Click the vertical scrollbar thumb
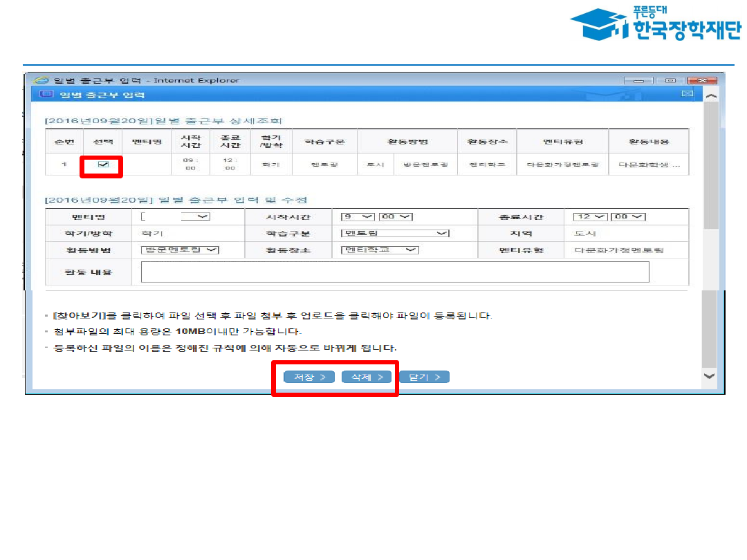747x560 pixels. (x=710, y=166)
